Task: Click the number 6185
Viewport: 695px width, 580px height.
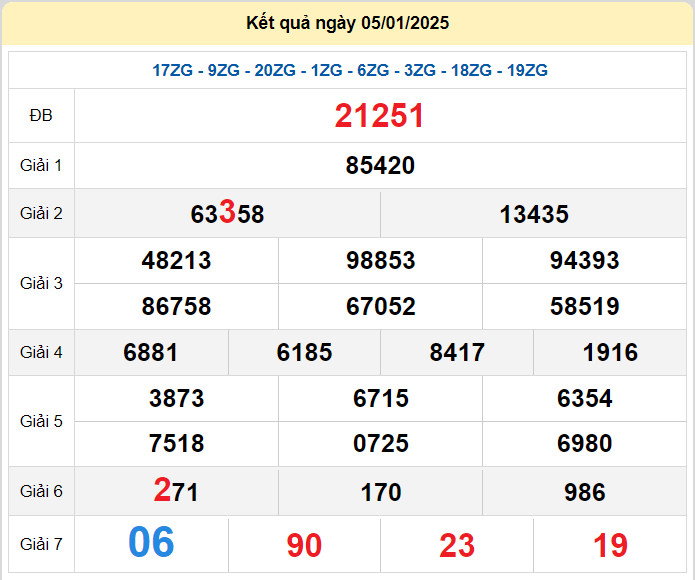Action: pyautogui.click(x=304, y=352)
